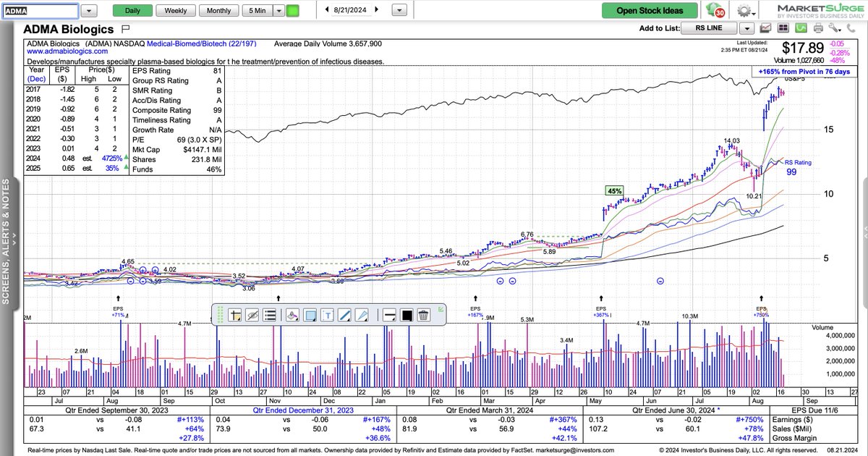Screen dimensions: 868x456
Task: Toggle the green switch beside 5 Min
Action: (x=292, y=10)
